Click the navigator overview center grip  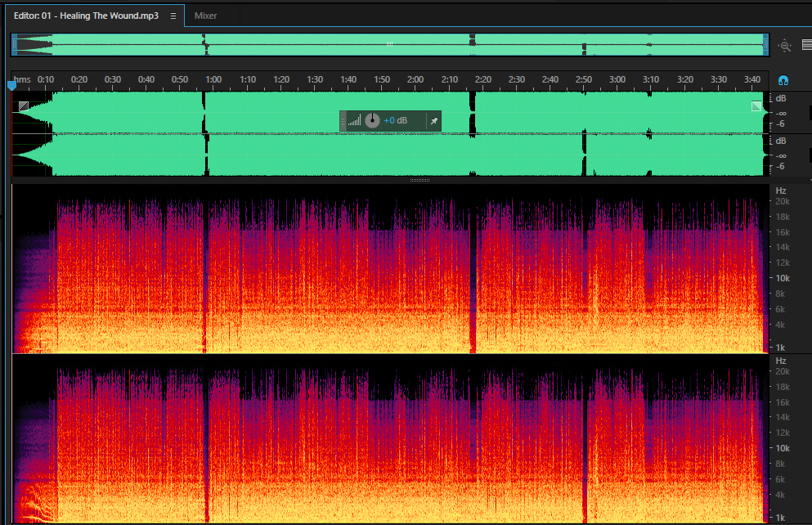[389, 44]
